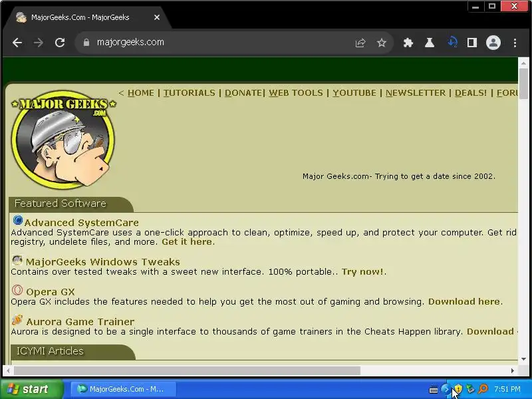Click the blue update arrow extension icon

(452, 43)
